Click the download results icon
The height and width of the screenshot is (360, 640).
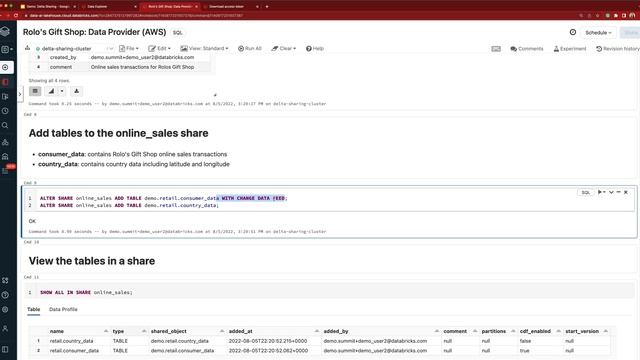pyautogui.click(x=76, y=91)
